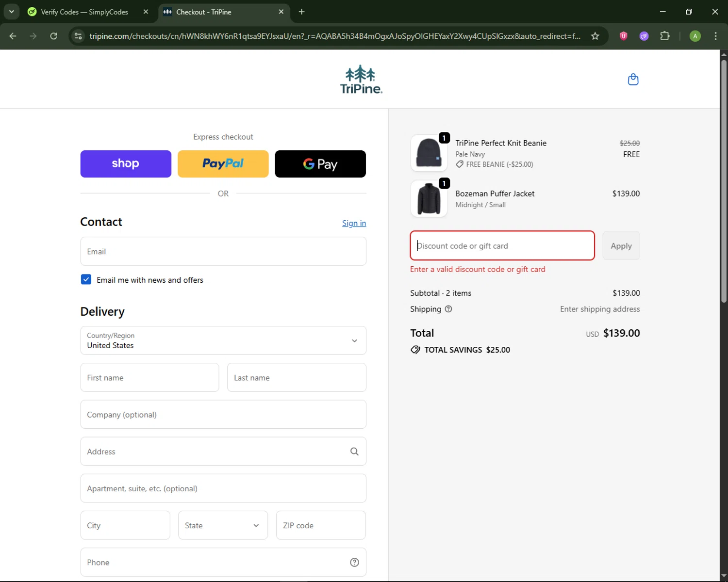The image size is (728, 582).
Task: Open the Chrome three-dot menu
Action: 715,36
